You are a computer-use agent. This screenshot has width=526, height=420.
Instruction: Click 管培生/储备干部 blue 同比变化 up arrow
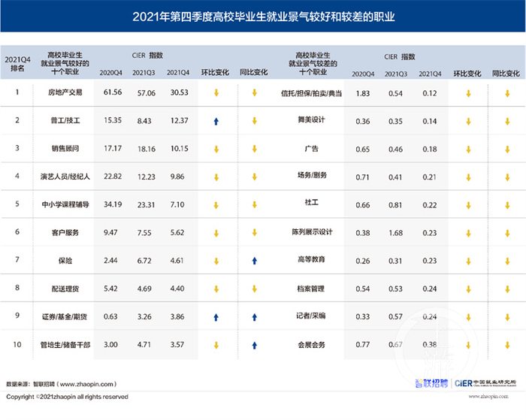(x=255, y=345)
